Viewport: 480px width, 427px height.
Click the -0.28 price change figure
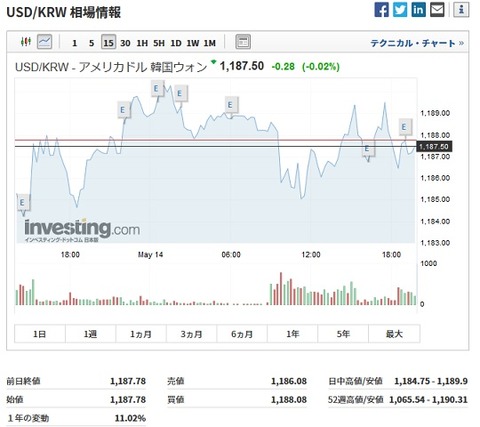(283, 67)
